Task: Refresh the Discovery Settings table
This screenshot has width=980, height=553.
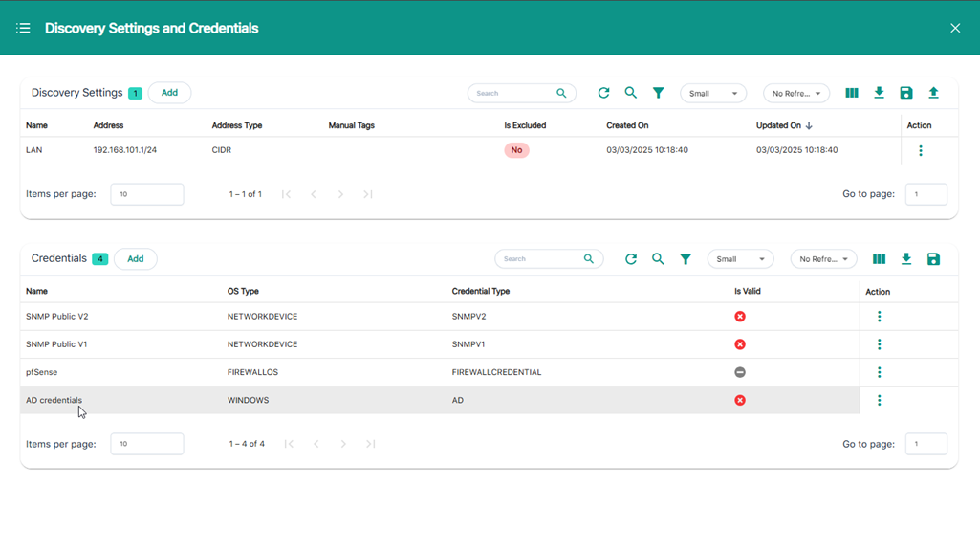Action: pyautogui.click(x=603, y=93)
